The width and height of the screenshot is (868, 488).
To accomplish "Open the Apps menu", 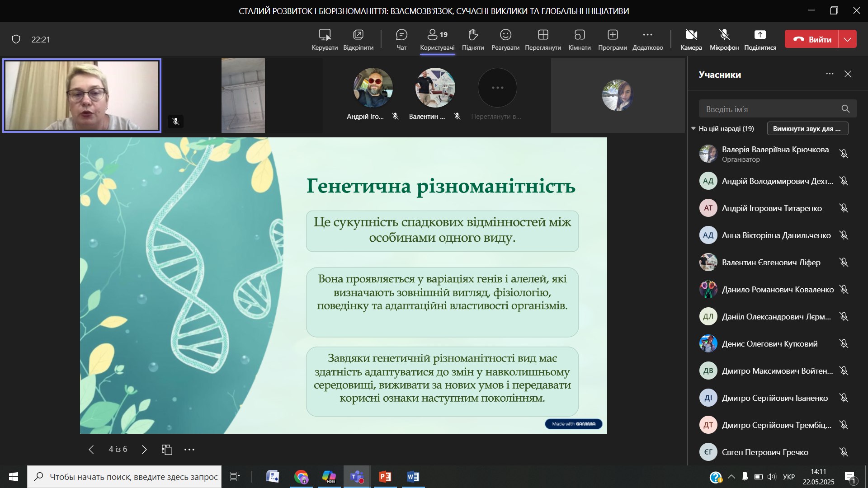I will tap(612, 39).
